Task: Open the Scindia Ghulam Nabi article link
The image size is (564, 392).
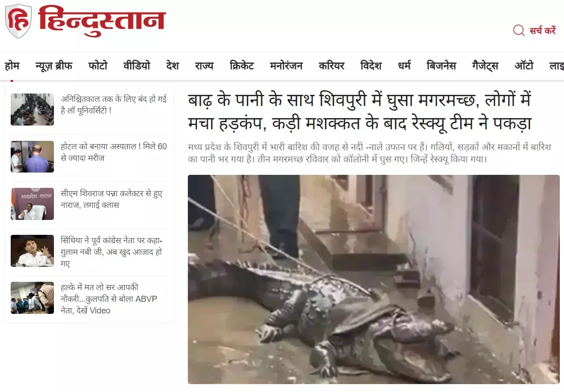Action: (112, 252)
